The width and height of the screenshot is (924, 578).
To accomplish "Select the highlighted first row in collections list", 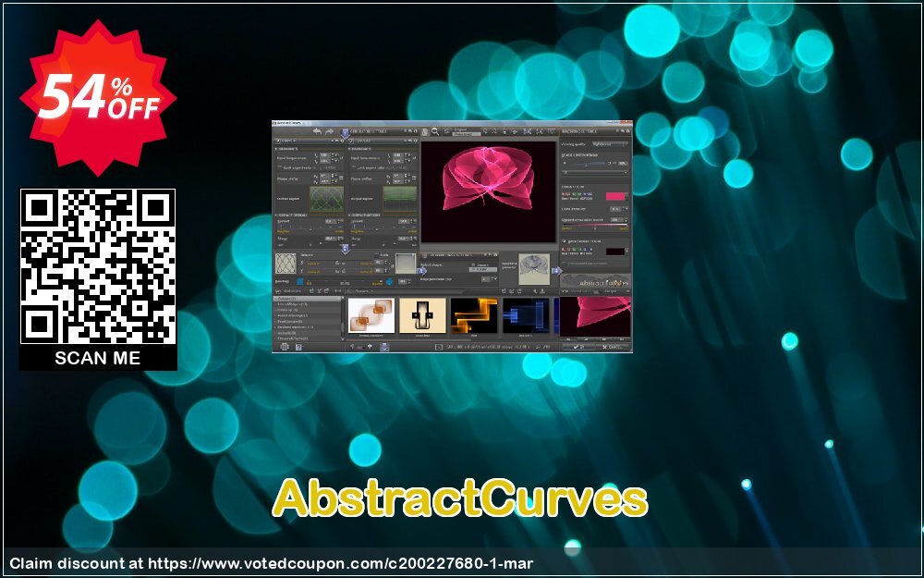I will tap(307, 299).
